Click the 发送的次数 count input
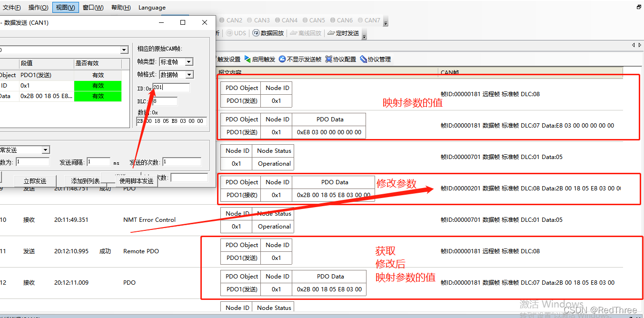 coord(182,162)
